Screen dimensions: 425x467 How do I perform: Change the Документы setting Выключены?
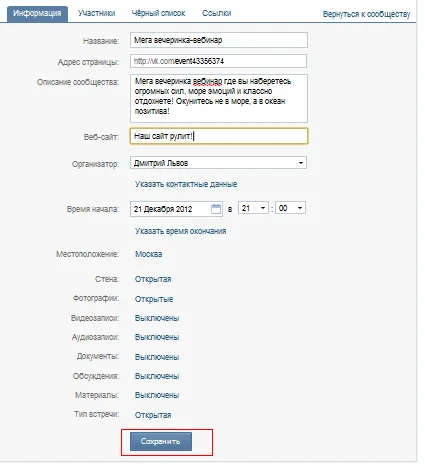click(157, 357)
